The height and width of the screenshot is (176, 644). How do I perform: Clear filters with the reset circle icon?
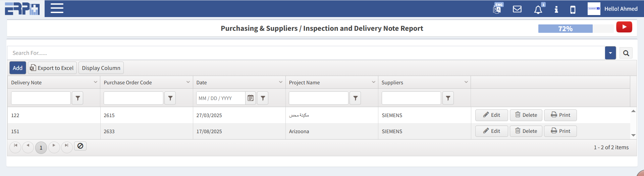tap(80, 146)
